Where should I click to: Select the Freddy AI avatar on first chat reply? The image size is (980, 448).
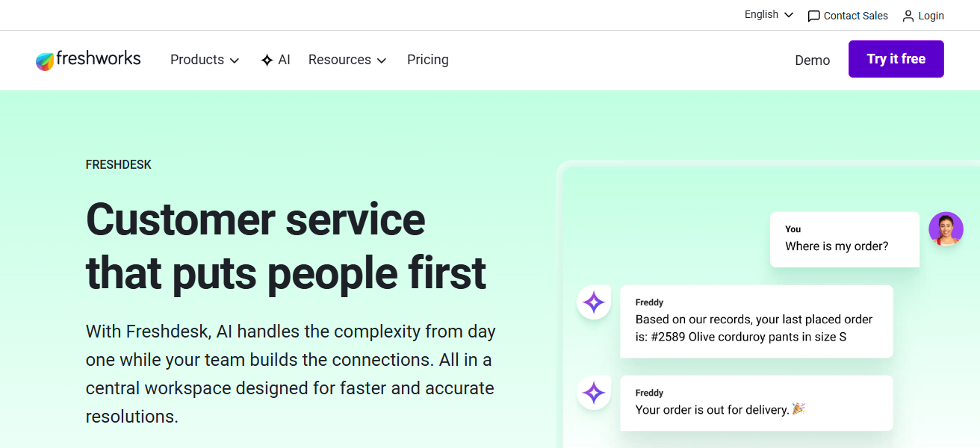(593, 302)
